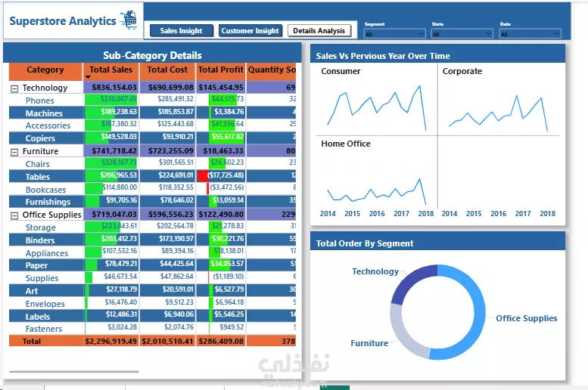This screenshot has width=588, height=390.
Task: Select the Furniture donut segment
Action: [x=404, y=333]
